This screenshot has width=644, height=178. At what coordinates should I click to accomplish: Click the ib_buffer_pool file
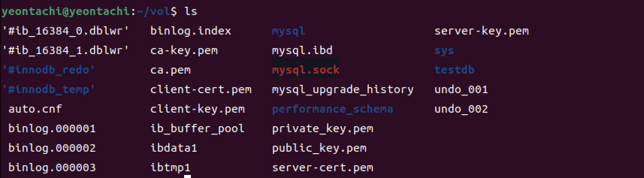197,128
